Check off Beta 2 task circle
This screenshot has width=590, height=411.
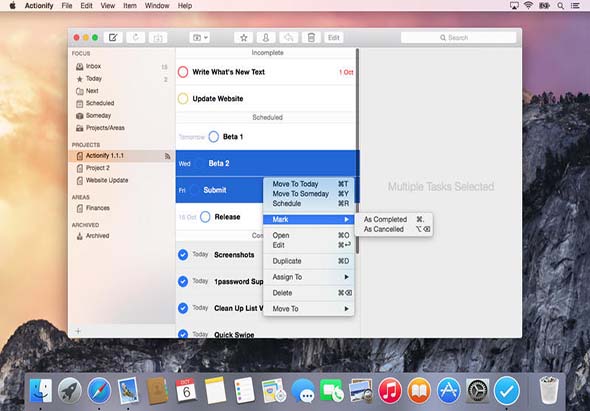pyautogui.click(x=199, y=163)
